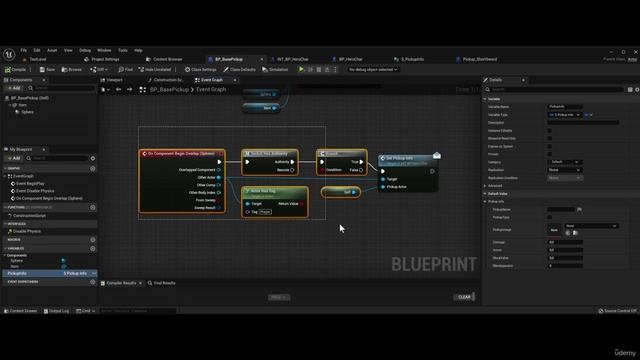Expand the Advanced section in Details
640x360 pixels.
coord(485,186)
